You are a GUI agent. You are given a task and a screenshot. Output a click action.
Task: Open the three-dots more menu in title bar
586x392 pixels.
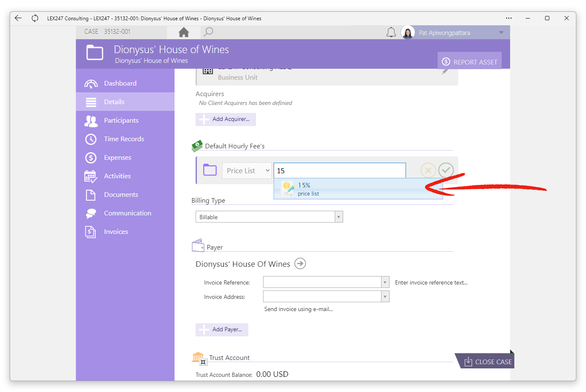(509, 18)
